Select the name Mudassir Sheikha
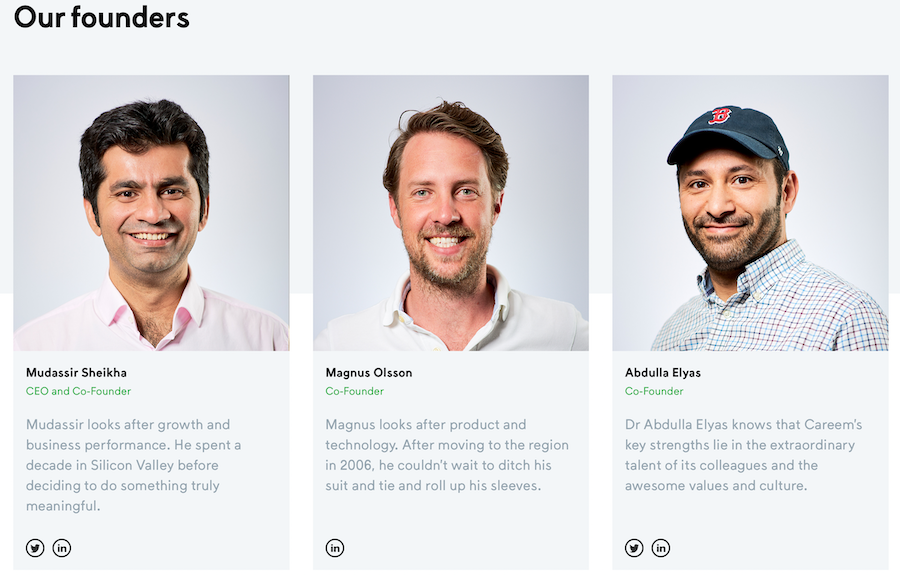 coord(76,372)
